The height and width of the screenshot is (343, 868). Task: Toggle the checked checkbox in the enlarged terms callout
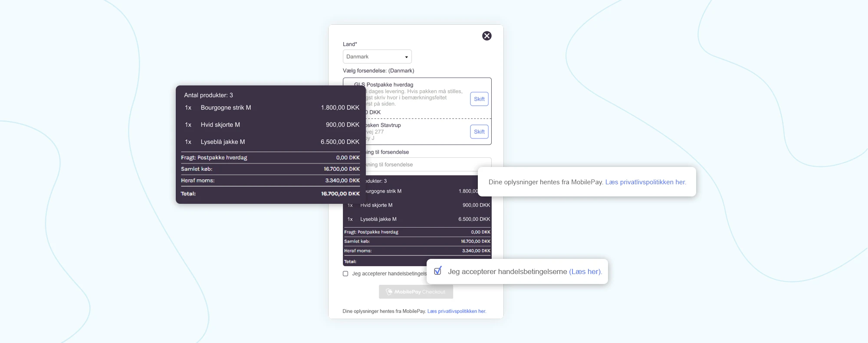[437, 271]
